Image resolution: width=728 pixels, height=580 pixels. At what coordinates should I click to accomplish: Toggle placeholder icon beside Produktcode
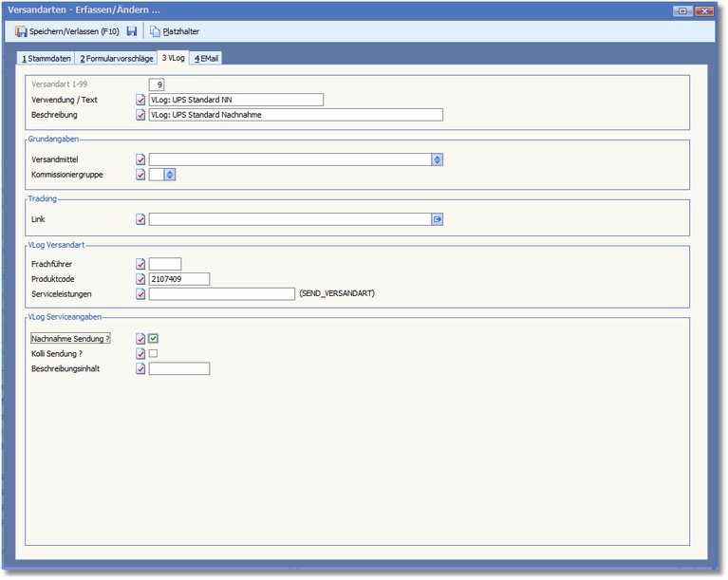(x=140, y=279)
